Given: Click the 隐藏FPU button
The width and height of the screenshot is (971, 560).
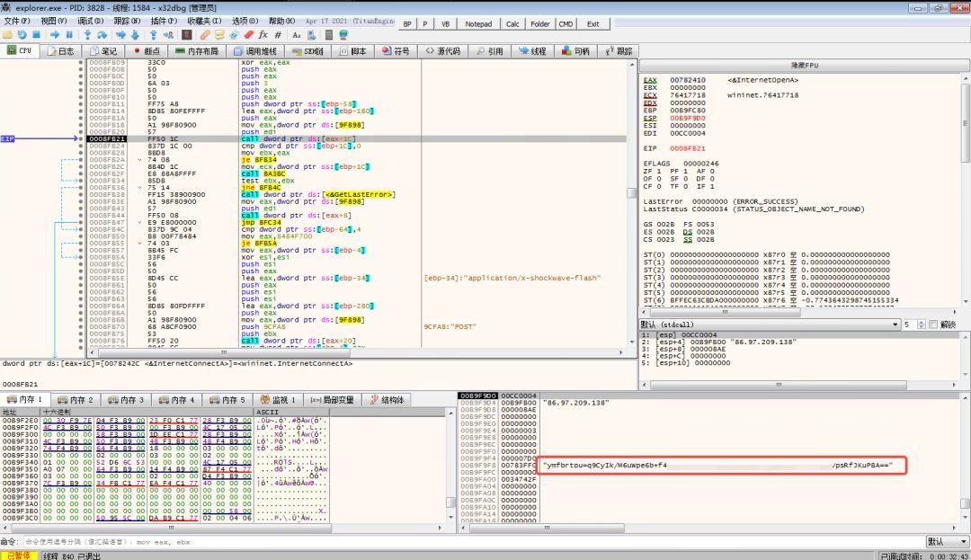Looking at the screenshot, I should tap(803, 66).
